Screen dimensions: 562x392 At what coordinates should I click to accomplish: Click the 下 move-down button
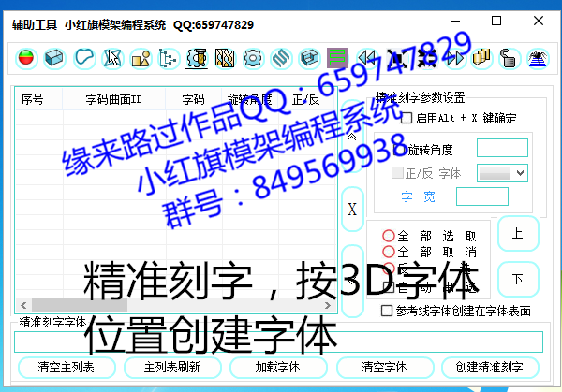pos(518,279)
